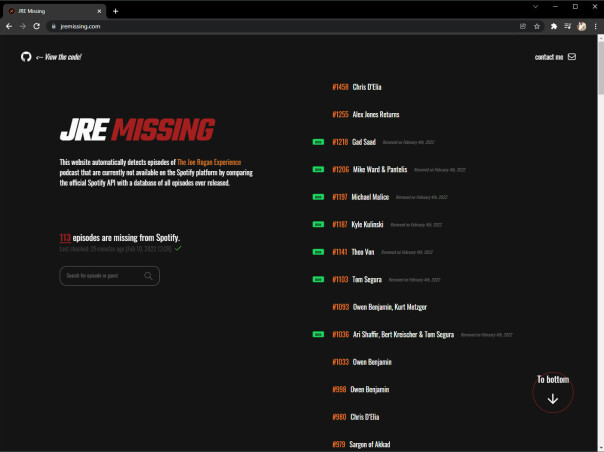Open episode #998 Owen Benjamin
Screen dimensions: 604x452
361,390
